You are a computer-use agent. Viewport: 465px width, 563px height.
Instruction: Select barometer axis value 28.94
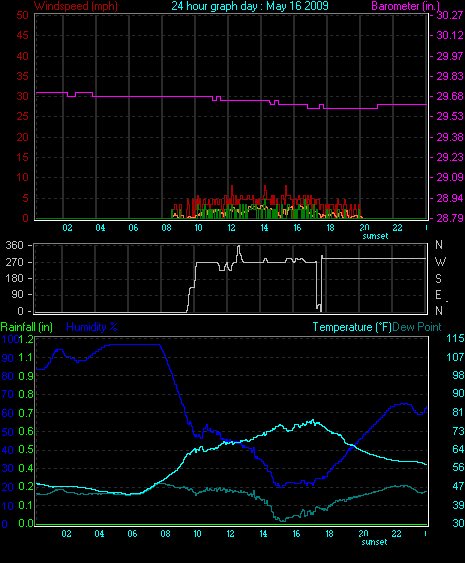click(x=450, y=198)
